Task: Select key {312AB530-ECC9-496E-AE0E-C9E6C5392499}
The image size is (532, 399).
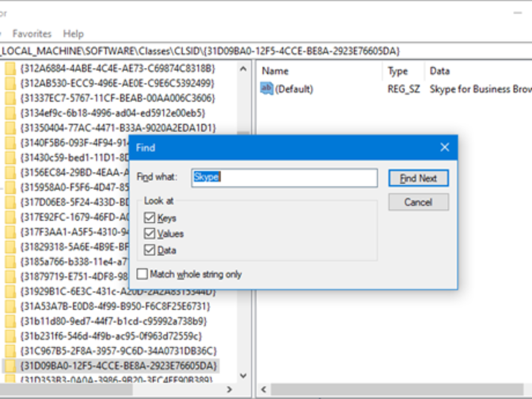Action: point(117,83)
